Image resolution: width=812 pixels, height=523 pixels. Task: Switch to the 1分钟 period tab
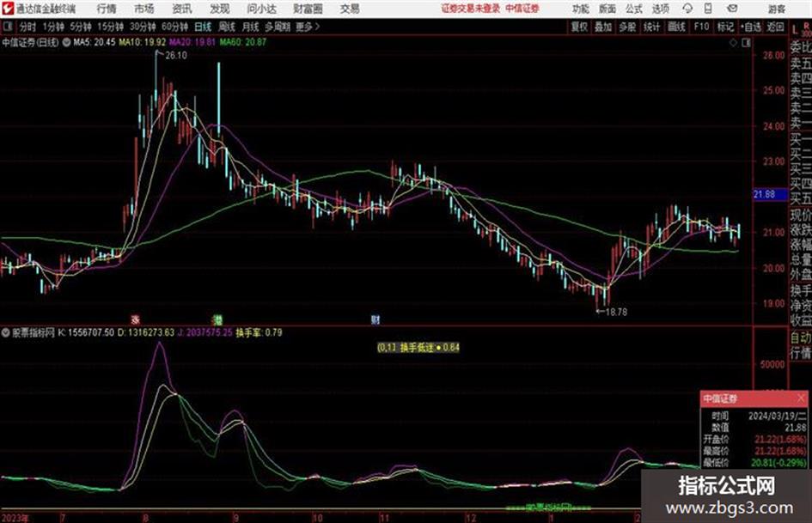pyautogui.click(x=53, y=27)
